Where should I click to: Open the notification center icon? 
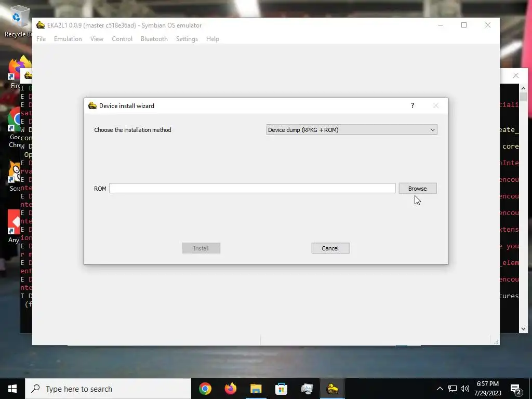click(x=516, y=389)
